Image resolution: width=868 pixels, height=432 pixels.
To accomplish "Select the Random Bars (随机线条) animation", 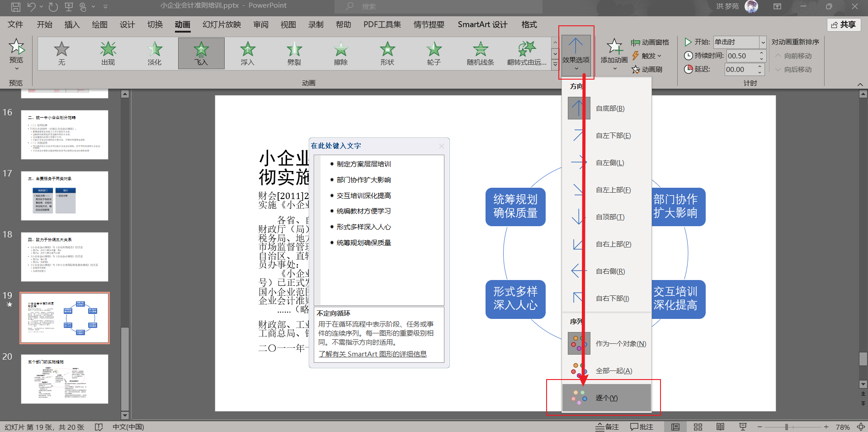I will click(x=481, y=53).
